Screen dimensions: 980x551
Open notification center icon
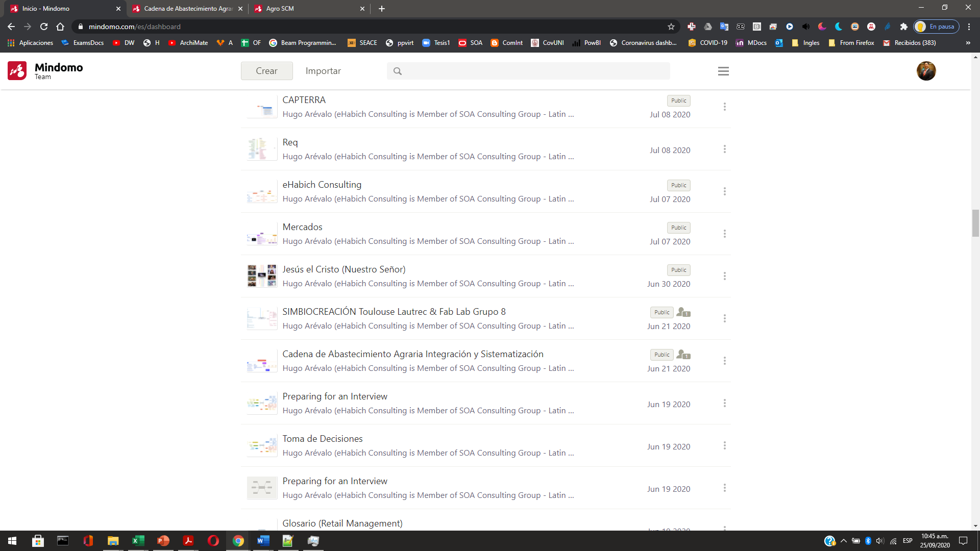(x=963, y=541)
